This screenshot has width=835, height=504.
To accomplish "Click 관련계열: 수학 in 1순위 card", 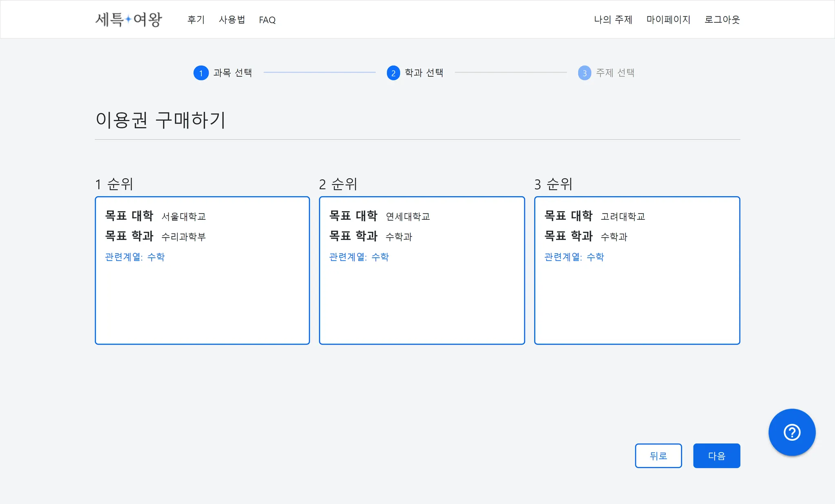I will 135,257.
